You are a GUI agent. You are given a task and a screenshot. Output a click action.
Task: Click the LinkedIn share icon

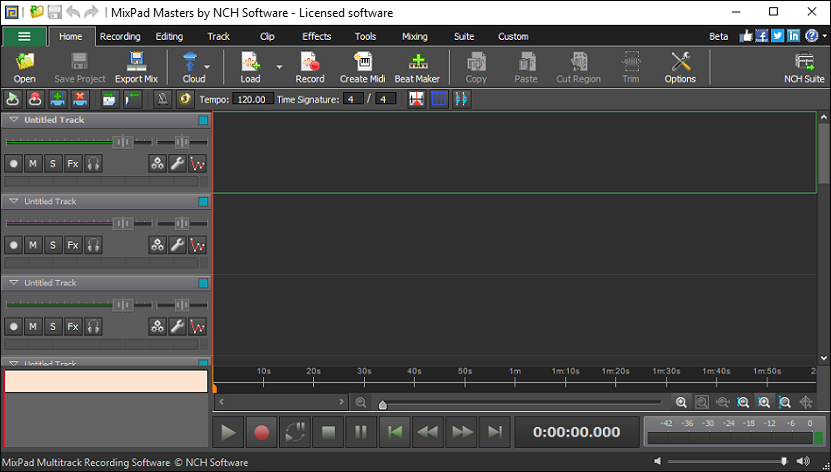[x=793, y=36]
